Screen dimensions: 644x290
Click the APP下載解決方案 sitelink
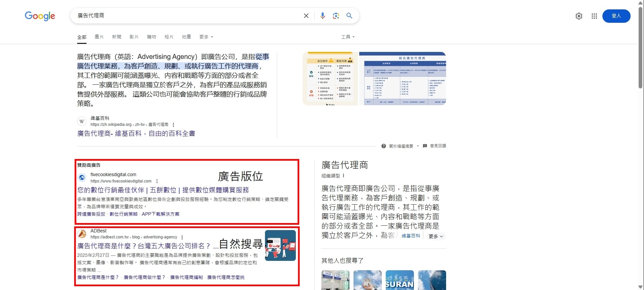(x=160, y=214)
